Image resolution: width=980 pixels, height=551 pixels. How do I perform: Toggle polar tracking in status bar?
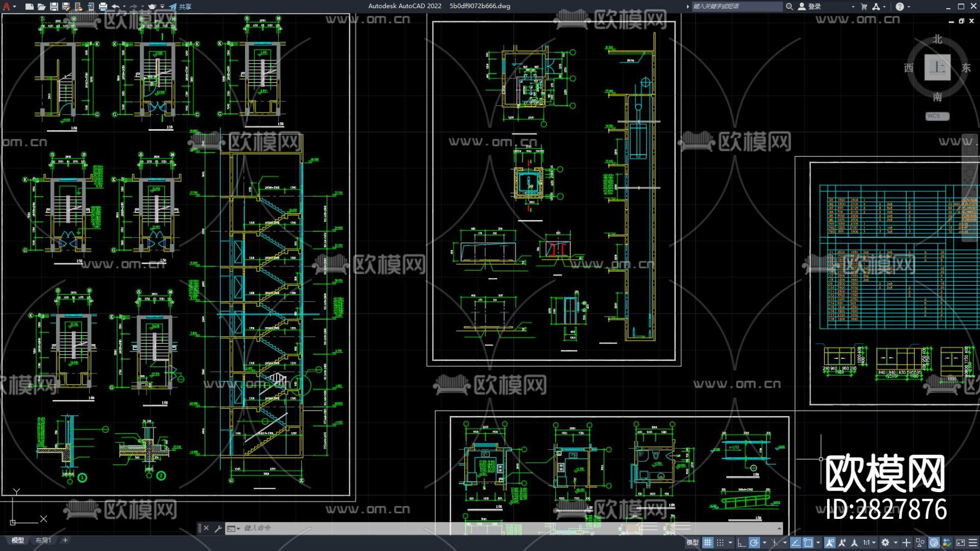pos(754,542)
